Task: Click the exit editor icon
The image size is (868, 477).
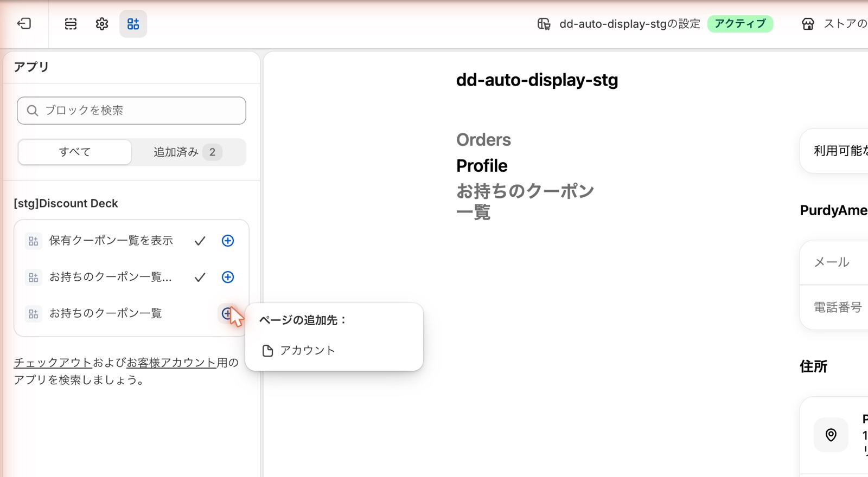Action: pos(24,23)
